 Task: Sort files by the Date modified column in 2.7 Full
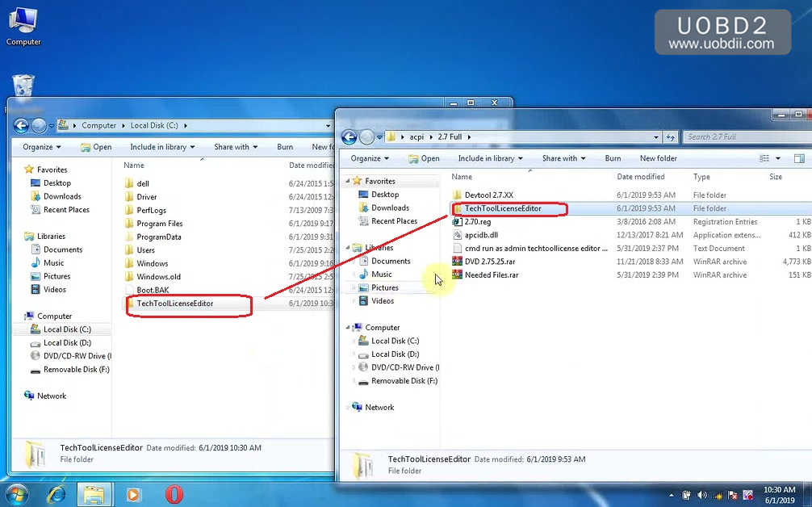click(641, 177)
